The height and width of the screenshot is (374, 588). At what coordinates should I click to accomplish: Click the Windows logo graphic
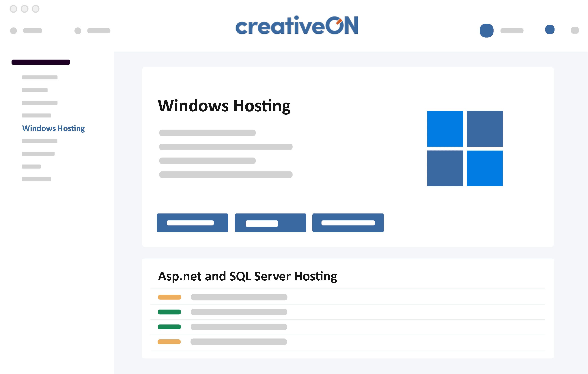[x=465, y=148]
